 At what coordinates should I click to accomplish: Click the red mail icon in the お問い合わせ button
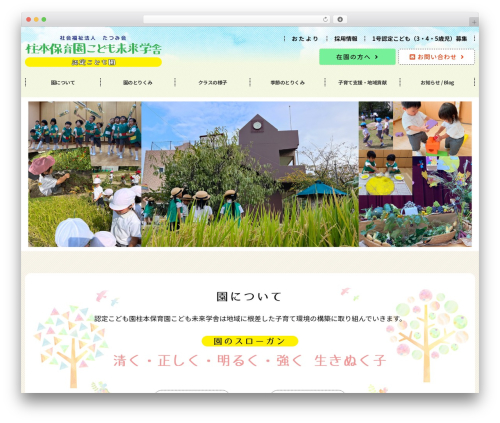[412, 57]
